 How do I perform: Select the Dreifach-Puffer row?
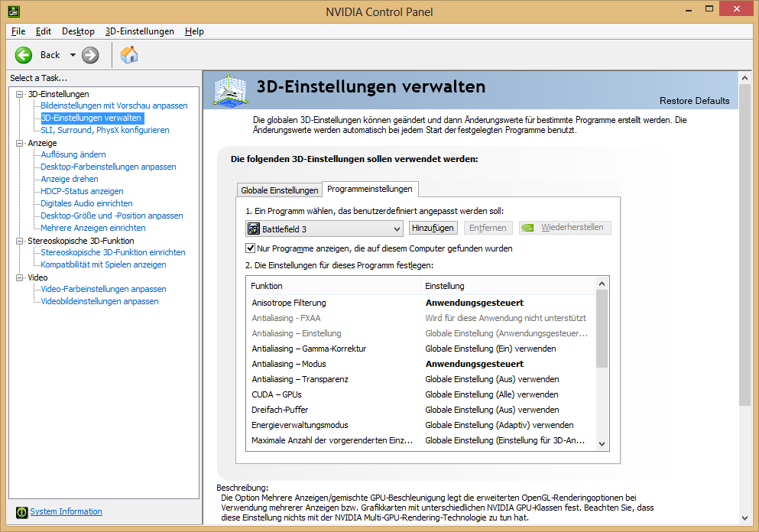tap(420, 410)
